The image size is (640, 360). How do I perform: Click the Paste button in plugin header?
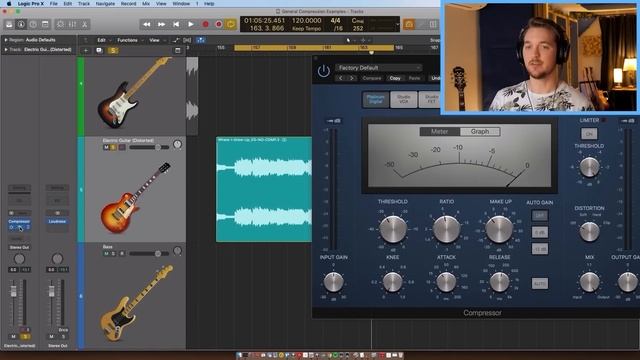414,78
